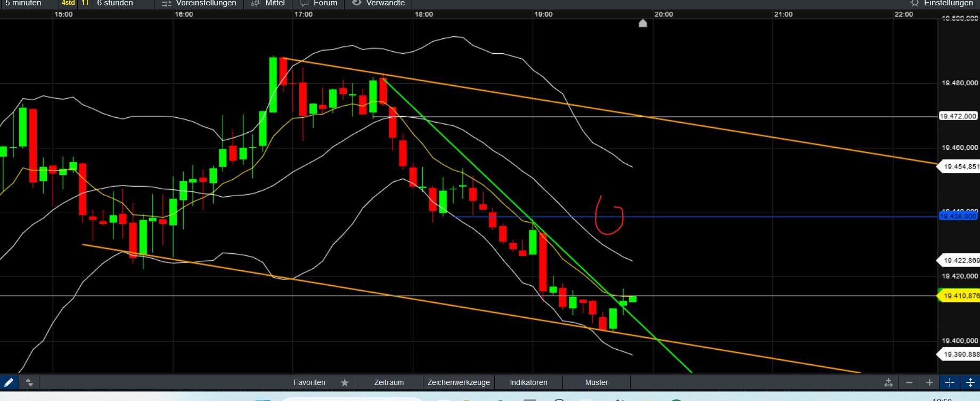Open the Zeichenwerkzeuge menu
The height and width of the screenshot is (401, 980).
coord(459,382)
